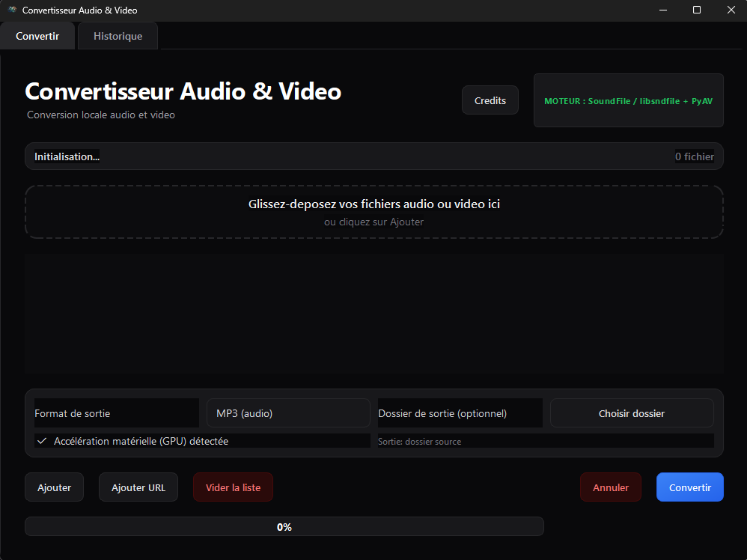Clear the file queue with Vider la liste
The height and width of the screenshot is (560, 747).
pos(233,487)
